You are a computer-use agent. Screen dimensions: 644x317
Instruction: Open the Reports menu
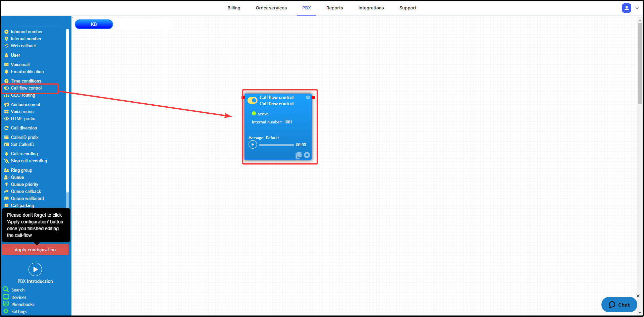point(334,8)
